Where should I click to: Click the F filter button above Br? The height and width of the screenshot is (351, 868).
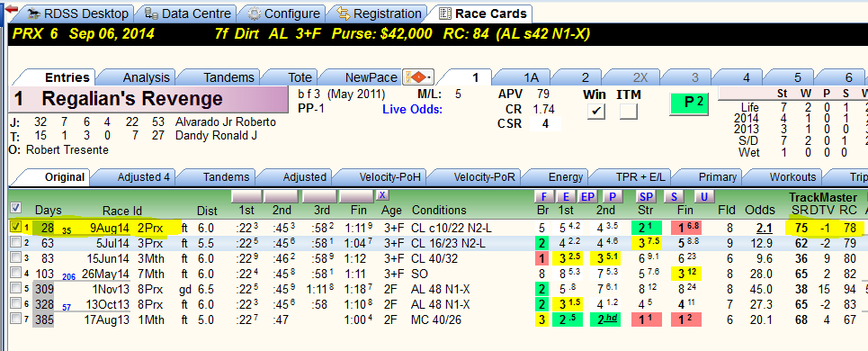[x=543, y=196]
